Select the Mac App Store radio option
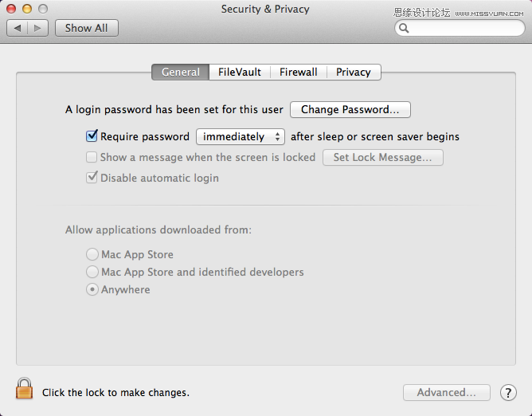 92,254
